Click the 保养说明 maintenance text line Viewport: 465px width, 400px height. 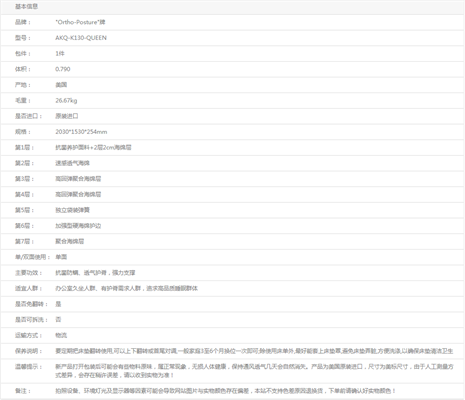254,351
